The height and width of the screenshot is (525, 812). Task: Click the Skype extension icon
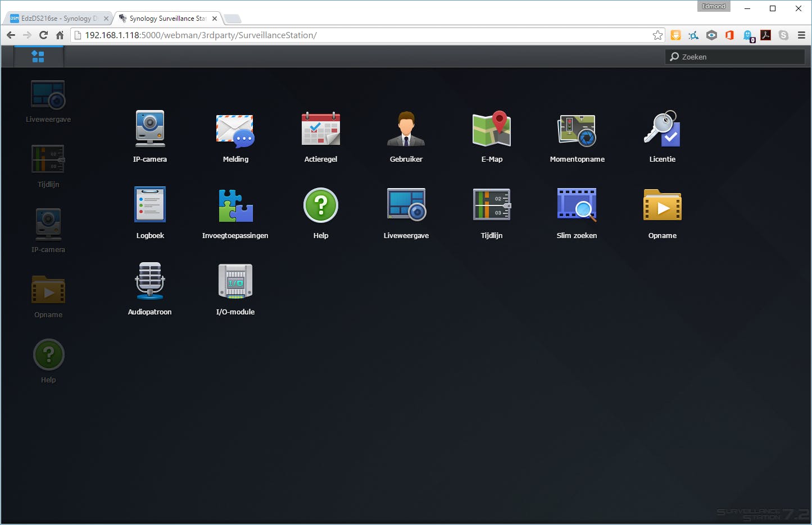783,35
